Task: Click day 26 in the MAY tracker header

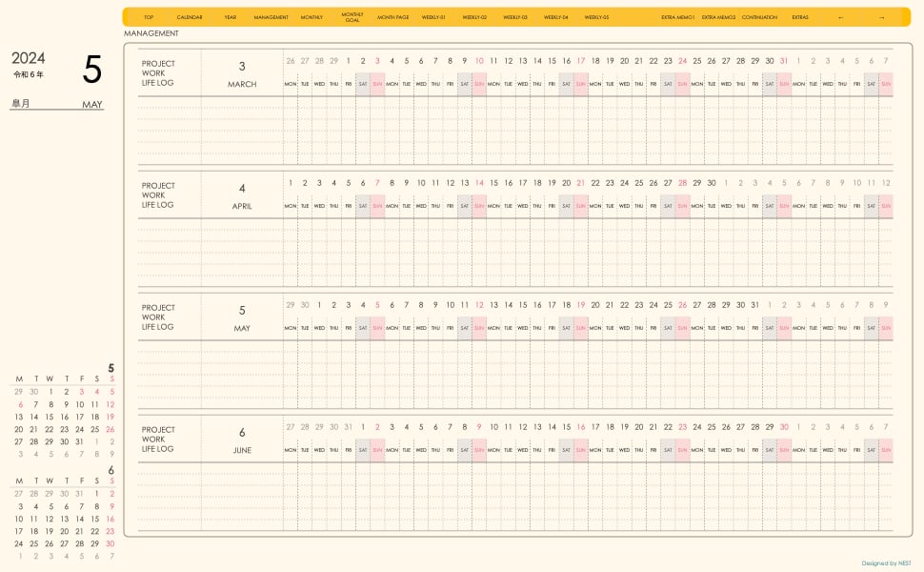Action: 682,305
